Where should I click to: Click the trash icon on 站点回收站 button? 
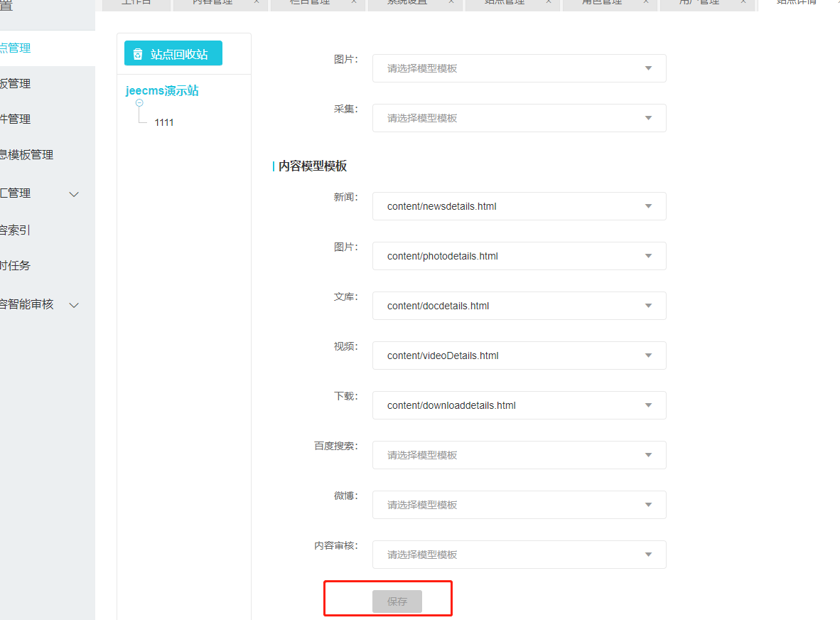[x=138, y=54]
